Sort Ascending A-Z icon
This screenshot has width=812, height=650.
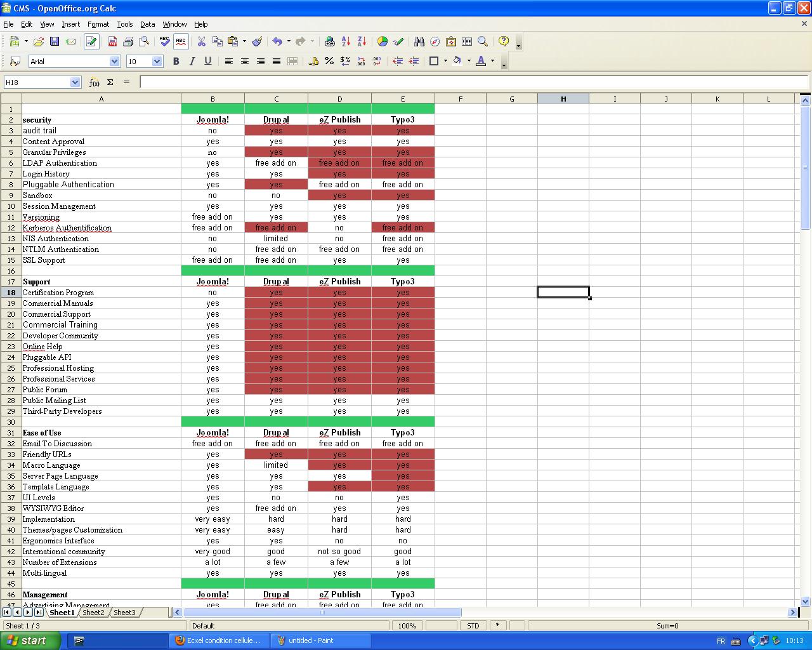pos(346,41)
